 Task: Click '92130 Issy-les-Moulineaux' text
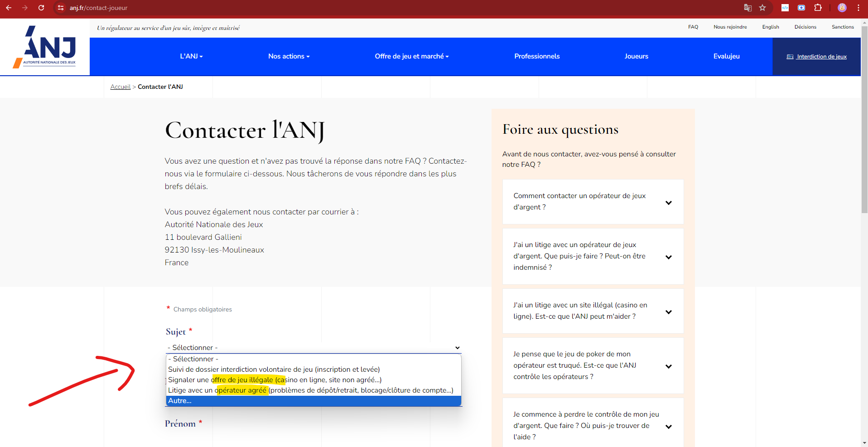(x=214, y=250)
